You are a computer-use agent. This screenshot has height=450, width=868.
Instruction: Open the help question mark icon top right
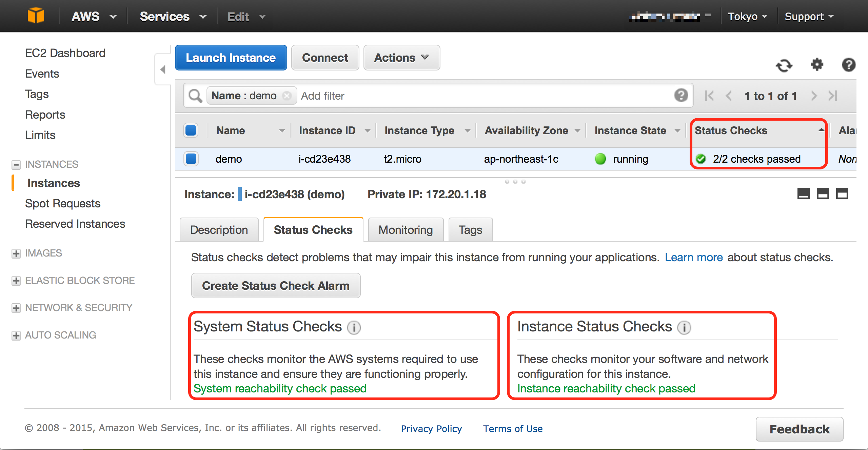[849, 65]
